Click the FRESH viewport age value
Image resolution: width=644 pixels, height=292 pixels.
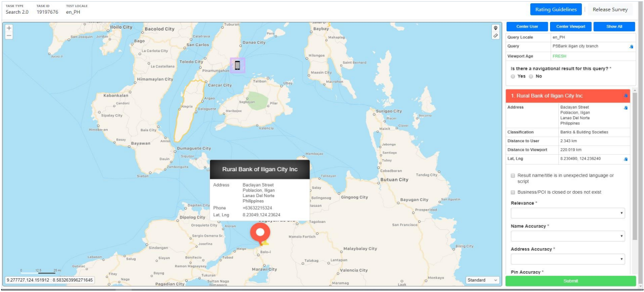(x=559, y=56)
